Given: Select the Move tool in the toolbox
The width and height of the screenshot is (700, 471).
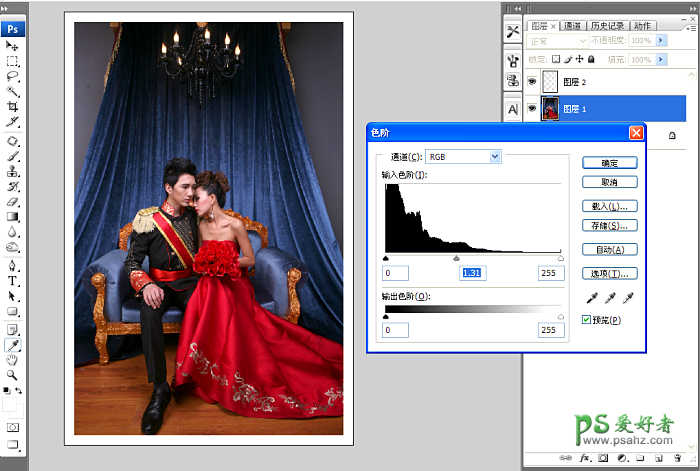Looking at the screenshot, I should (x=13, y=46).
